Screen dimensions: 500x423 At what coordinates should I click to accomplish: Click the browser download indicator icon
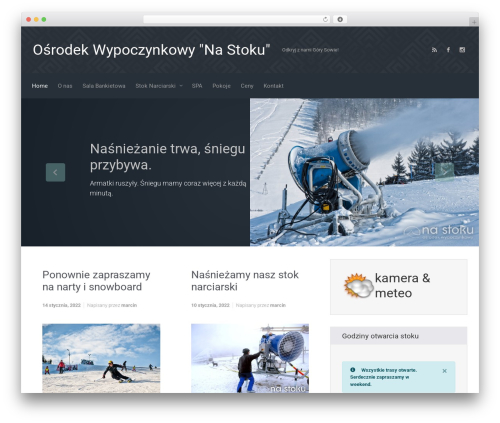[x=340, y=19]
